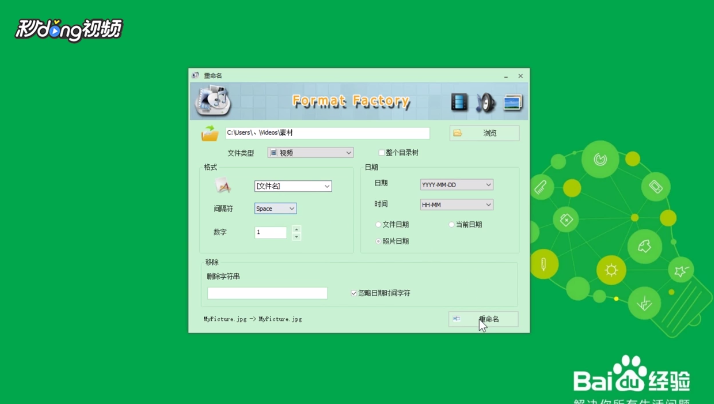The image size is (714, 404).
Task: Minimize the rename dialog window
Action: [506, 76]
